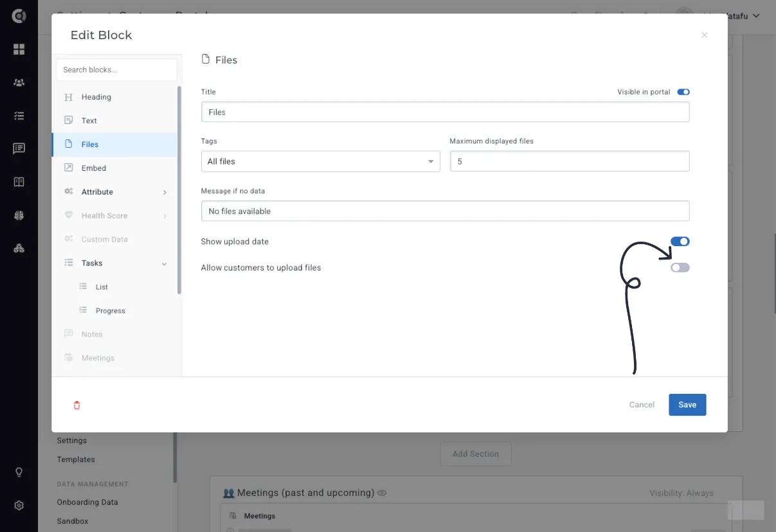Delete block using the red trash icon
Image resolution: width=776 pixels, height=532 pixels.
(77, 405)
